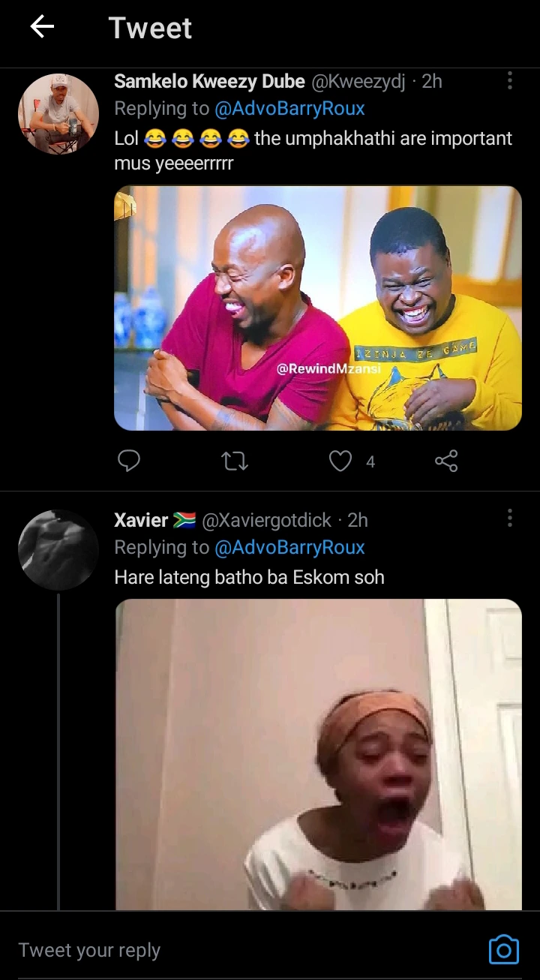The width and height of the screenshot is (540, 980).
Task: Open more options for Samkelo's tweet
Action: (510, 80)
